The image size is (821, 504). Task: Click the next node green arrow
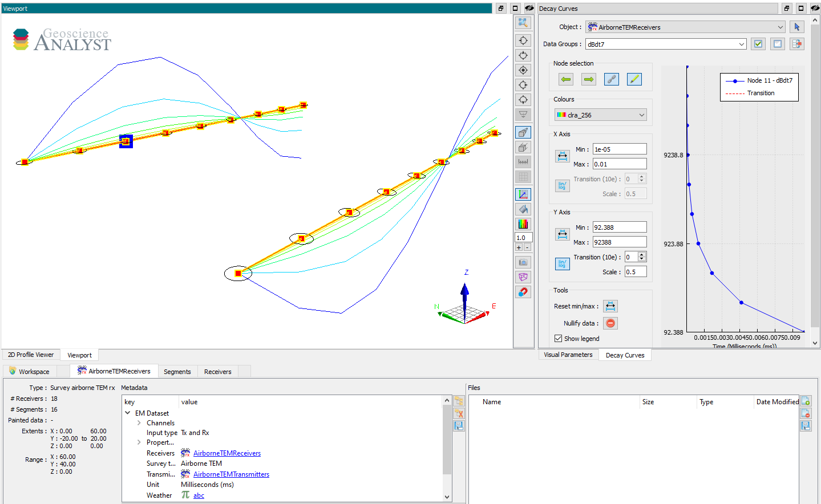589,79
